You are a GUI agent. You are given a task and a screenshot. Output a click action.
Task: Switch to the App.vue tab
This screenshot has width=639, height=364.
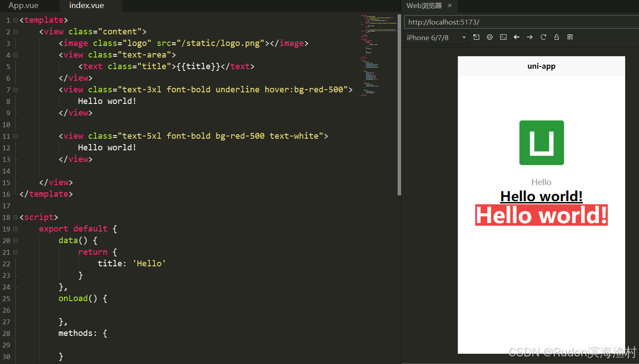(24, 6)
